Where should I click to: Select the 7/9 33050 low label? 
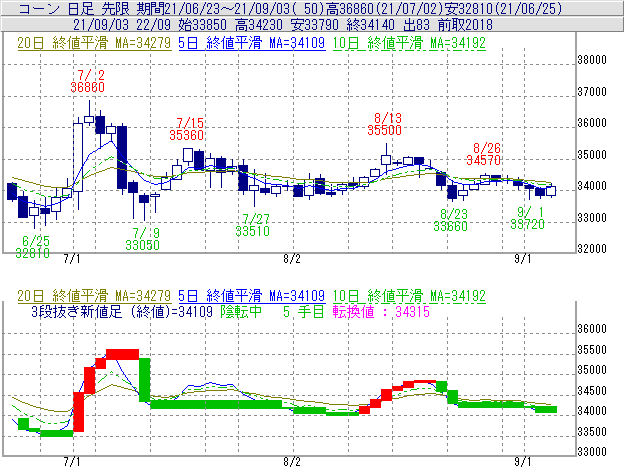[x=142, y=239]
